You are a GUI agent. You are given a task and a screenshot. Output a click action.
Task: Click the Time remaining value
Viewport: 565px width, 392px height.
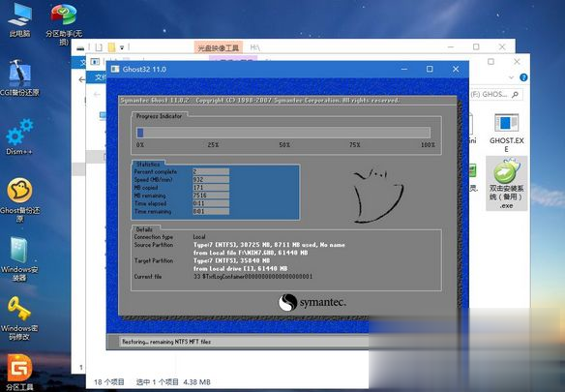[211, 211]
